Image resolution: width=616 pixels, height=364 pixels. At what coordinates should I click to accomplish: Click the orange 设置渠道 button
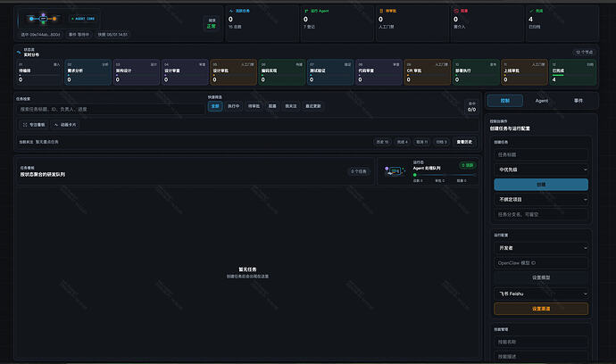[x=541, y=309]
